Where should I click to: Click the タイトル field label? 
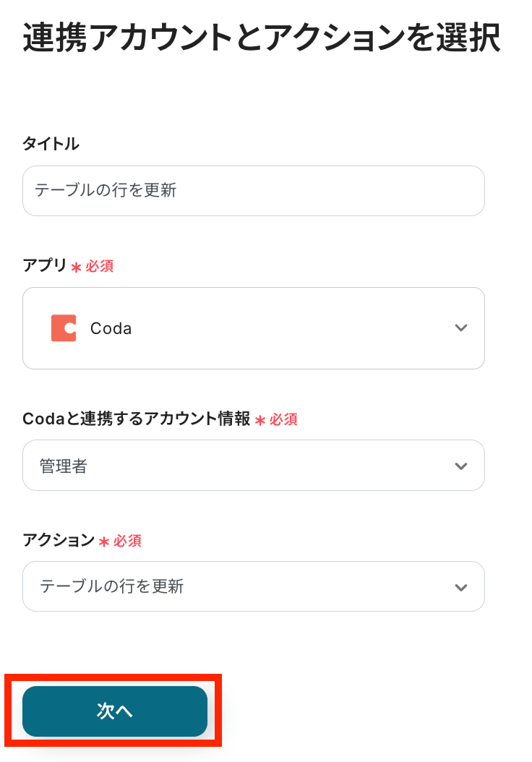coord(51,144)
